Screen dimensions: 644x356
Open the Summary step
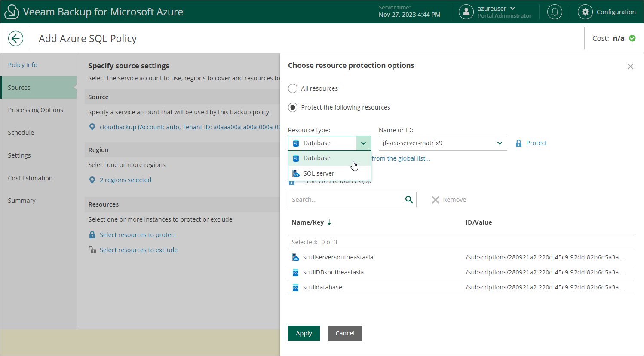tap(22, 201)
